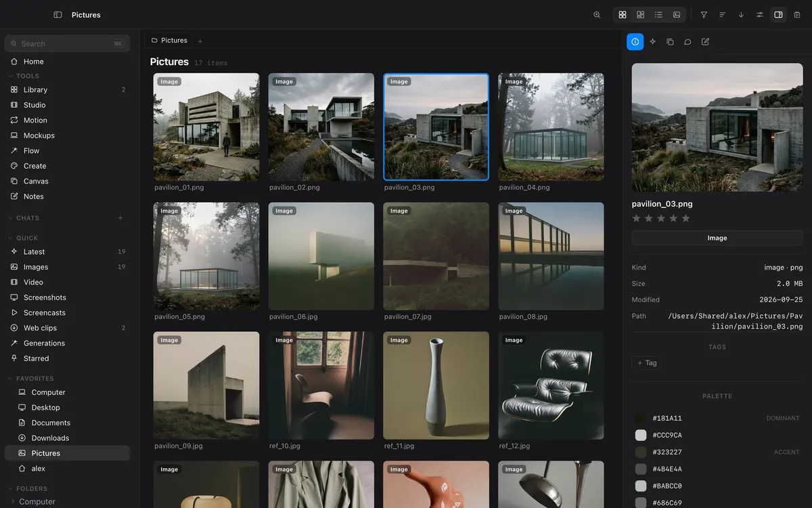Viewport: 812px width, 508px height.
Task: Select Screencasts in the Quick section
Action: click(x=67, y=313)
